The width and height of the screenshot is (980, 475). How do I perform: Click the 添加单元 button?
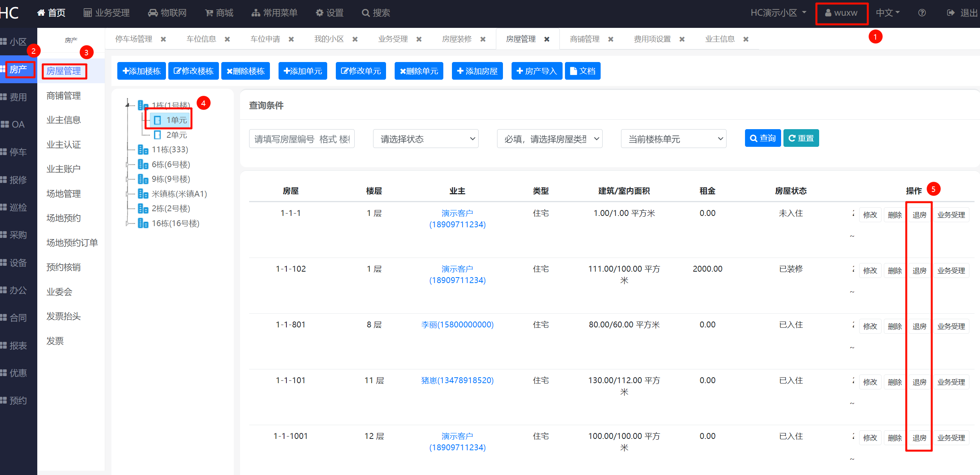(303, 71)
